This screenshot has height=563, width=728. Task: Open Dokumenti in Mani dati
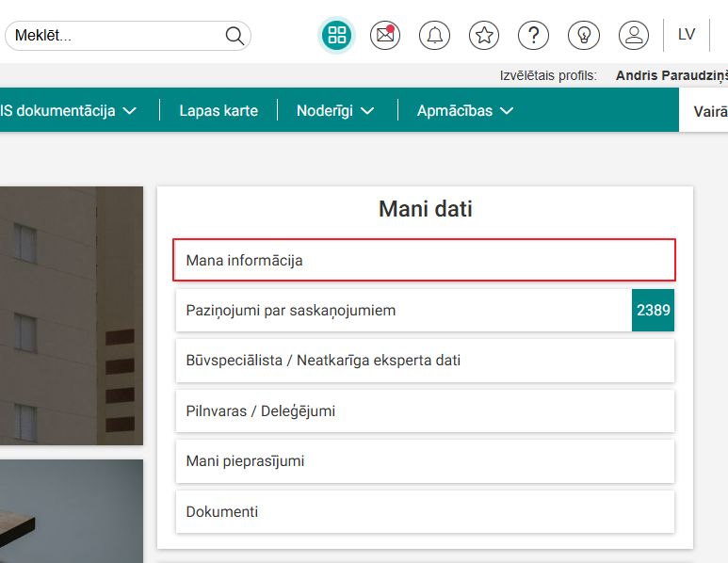[x=425, y=512]
